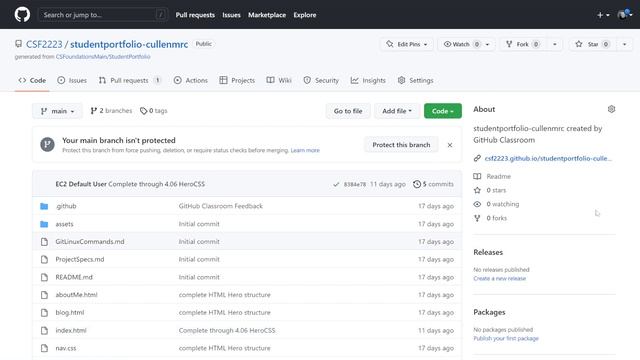Click the assets folder icon

pyautogui.click(x=44, y=224)
